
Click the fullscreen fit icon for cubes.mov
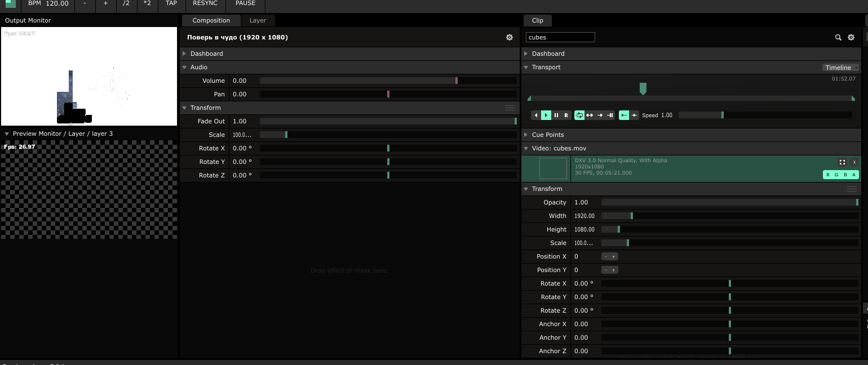842,162
